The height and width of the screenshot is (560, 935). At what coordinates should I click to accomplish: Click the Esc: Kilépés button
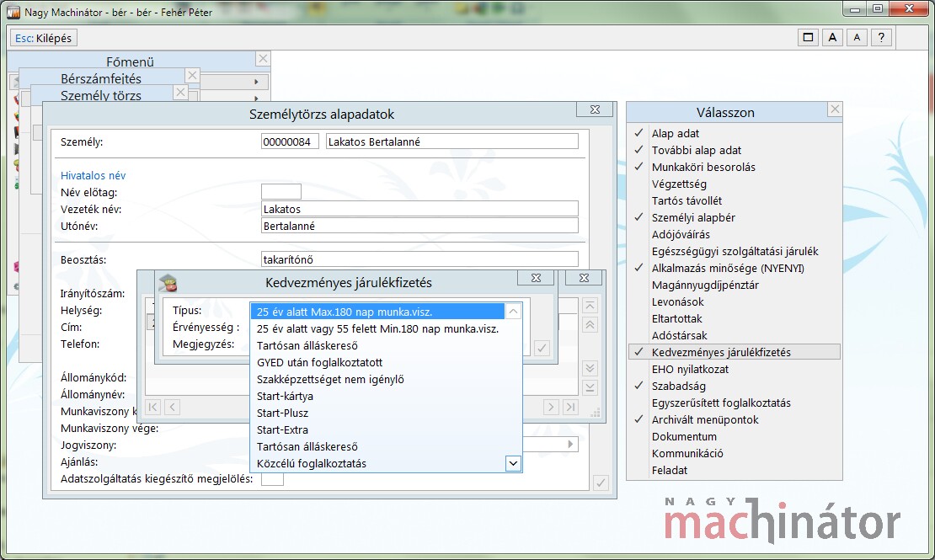(x=44, y=38)
